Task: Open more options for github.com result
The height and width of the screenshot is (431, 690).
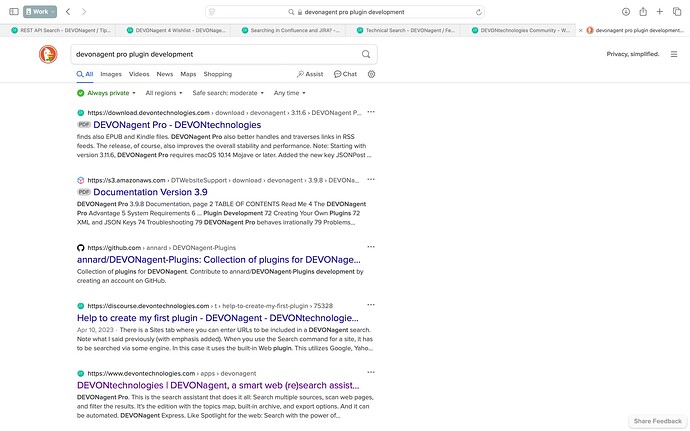Action: coord(371,247)
